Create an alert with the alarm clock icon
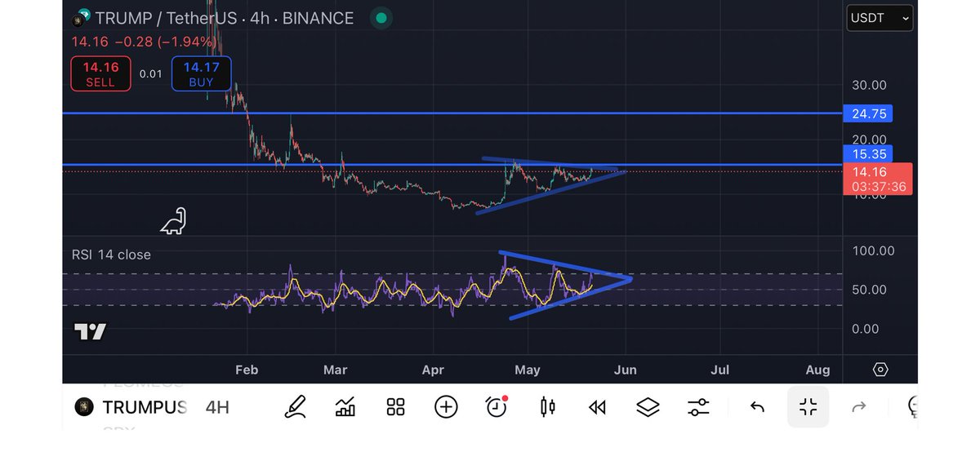The height and width of the screenshot is (452, 980). (497, 406)
